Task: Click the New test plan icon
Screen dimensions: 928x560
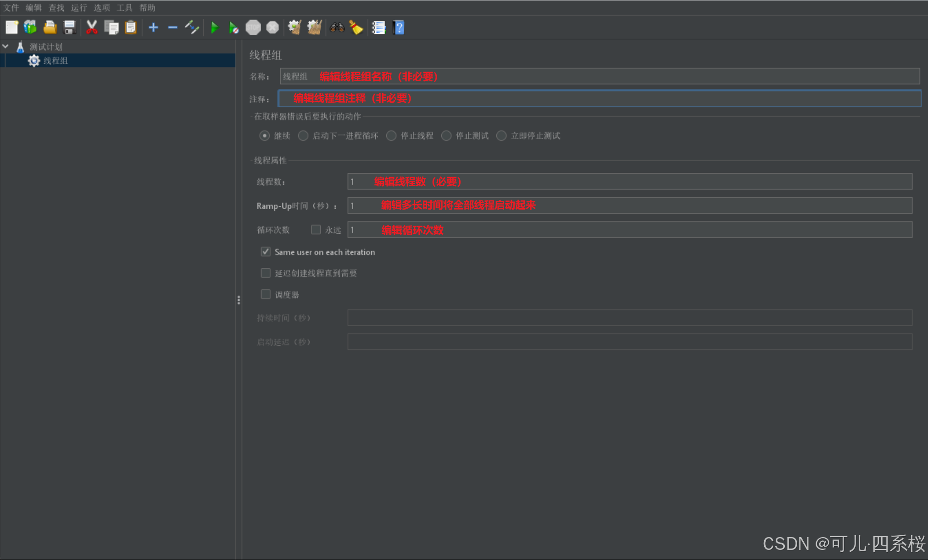Action: 11,28
